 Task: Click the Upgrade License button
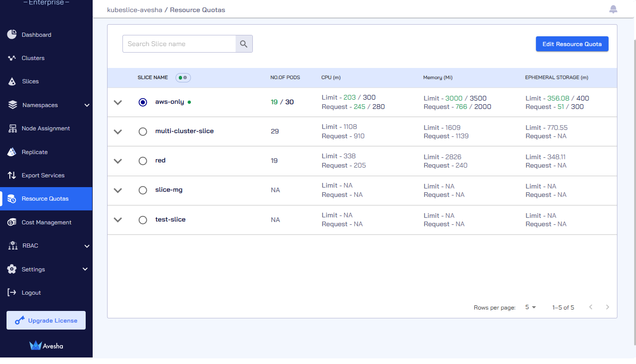pyautogui.click(x=46, y=320)
